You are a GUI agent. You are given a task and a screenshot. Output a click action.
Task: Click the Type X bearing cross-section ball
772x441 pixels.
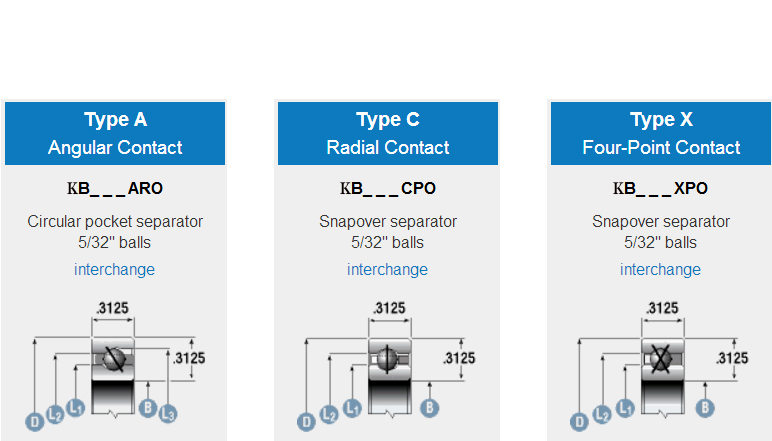(x=661, y=359)
